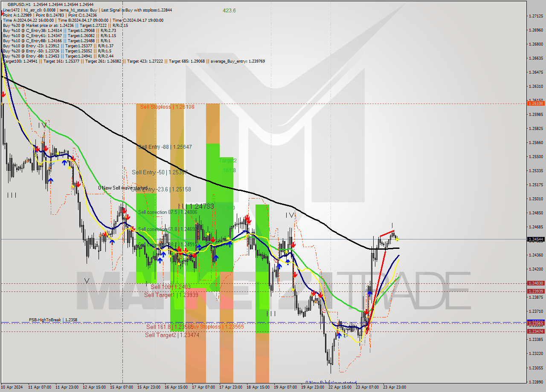Click the 1.24200 price scale value
546x392 pixels.
pyautogui.click(x=535, y=269)
